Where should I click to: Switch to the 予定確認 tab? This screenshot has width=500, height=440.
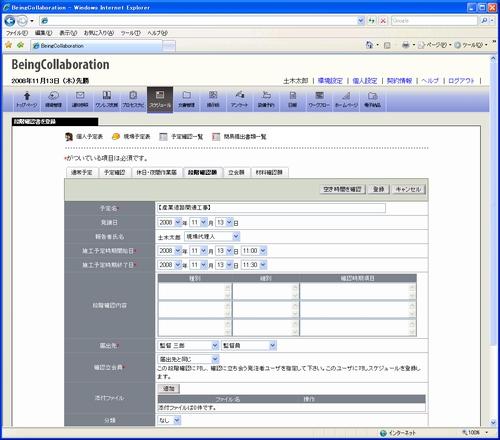tap(114, 172)
